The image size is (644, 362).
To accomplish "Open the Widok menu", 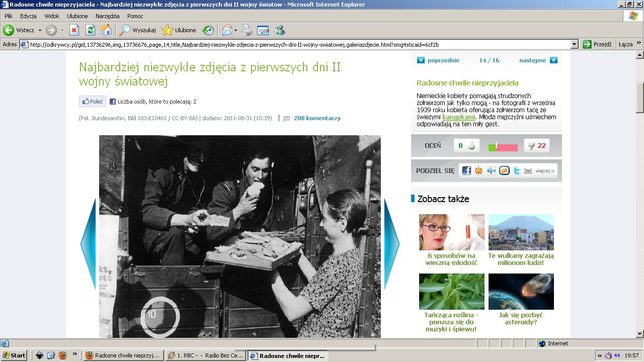I will (52, 16).
